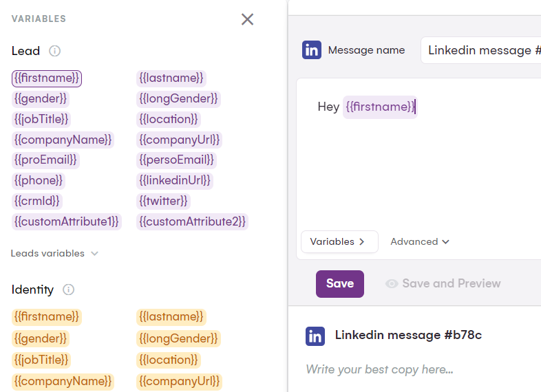Open the Variables menu button
Viewport: 541px width, 392px height.
[x=339, y=241]
